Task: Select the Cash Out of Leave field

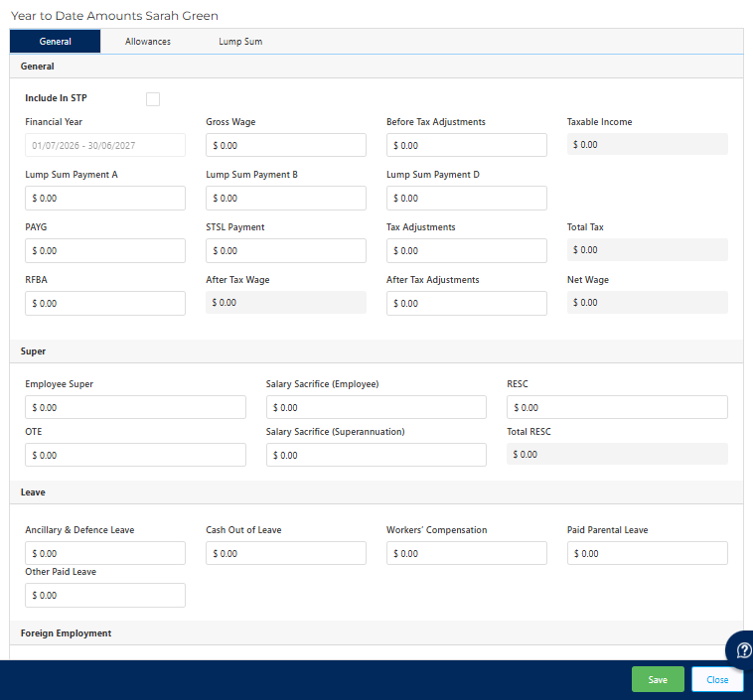Action: 286,553
